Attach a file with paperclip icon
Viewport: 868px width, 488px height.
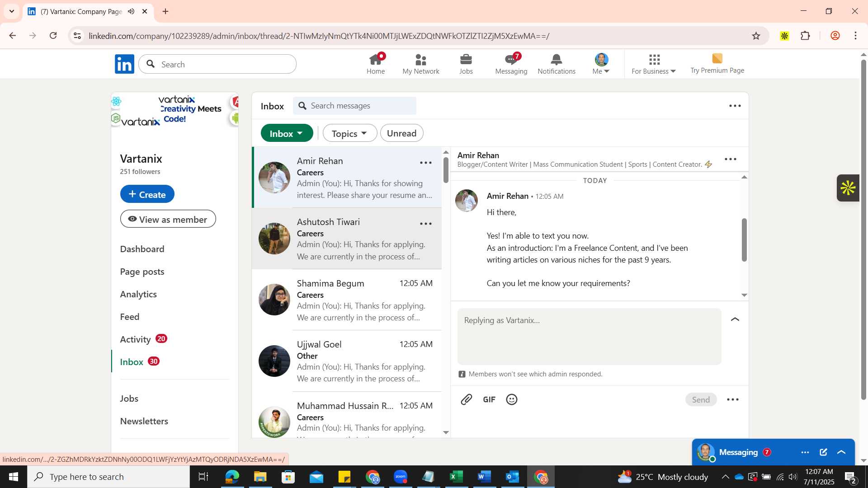click(x=466, y=399)
